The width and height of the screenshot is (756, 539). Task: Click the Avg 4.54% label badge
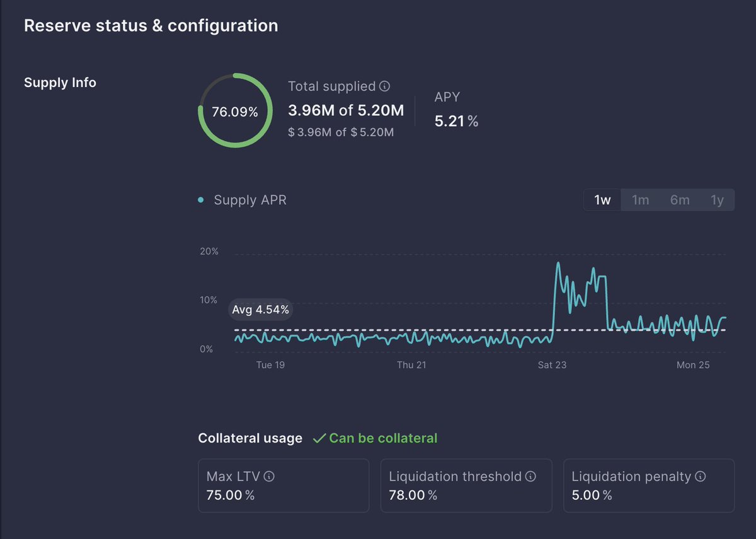(260, 310)
